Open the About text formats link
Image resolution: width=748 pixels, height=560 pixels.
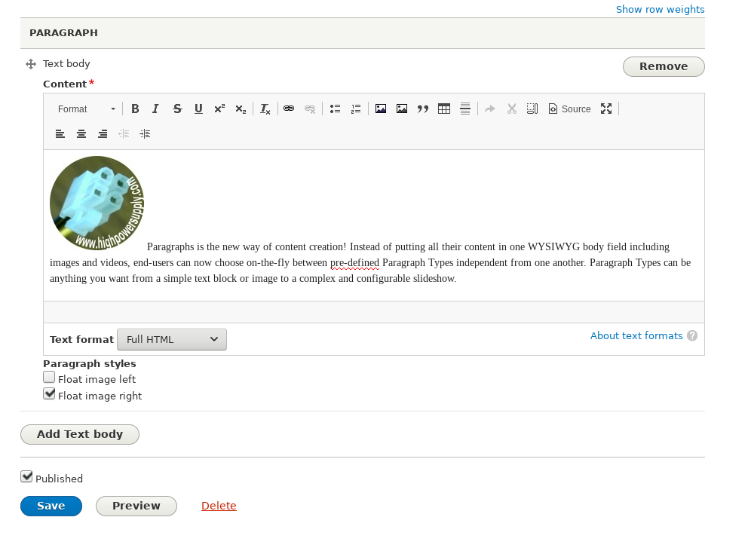pyautogui.click(x=636, y=336)
